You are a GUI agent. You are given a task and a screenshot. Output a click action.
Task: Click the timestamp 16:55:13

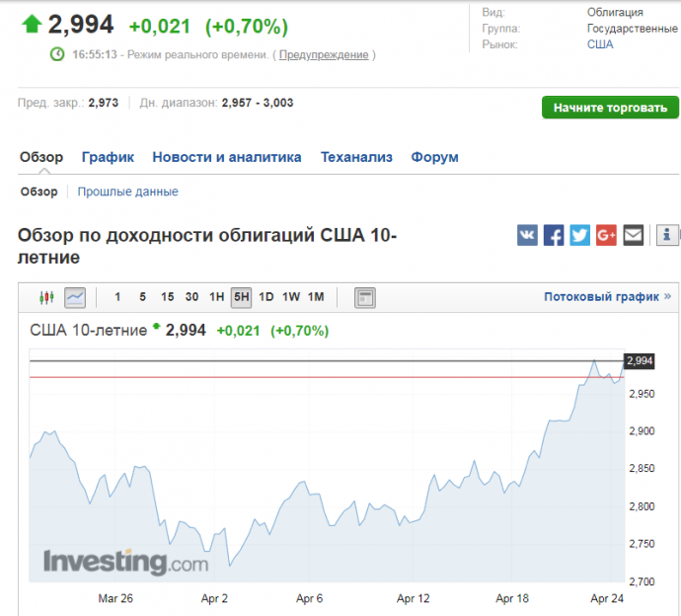coord(95,54)
